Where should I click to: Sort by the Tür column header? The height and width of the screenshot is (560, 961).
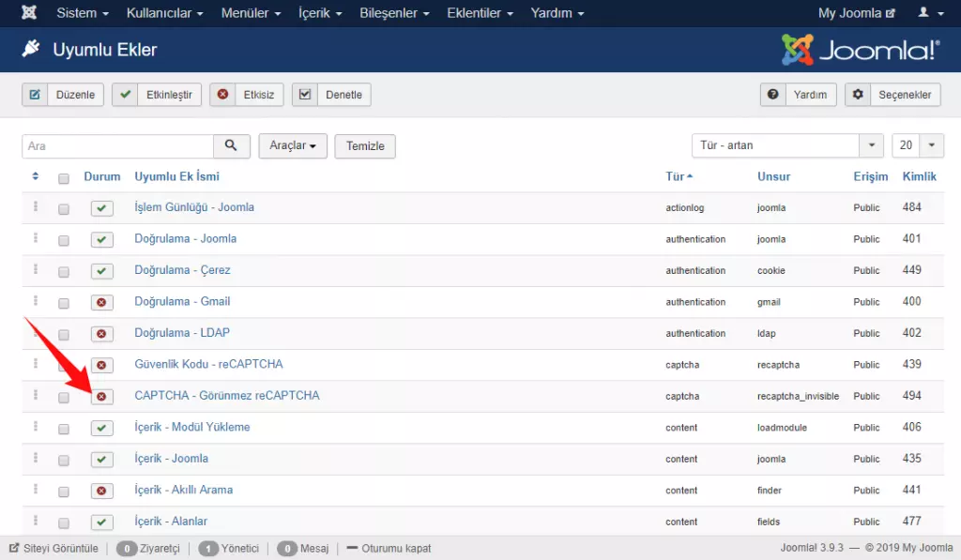(x=679, y=176)
